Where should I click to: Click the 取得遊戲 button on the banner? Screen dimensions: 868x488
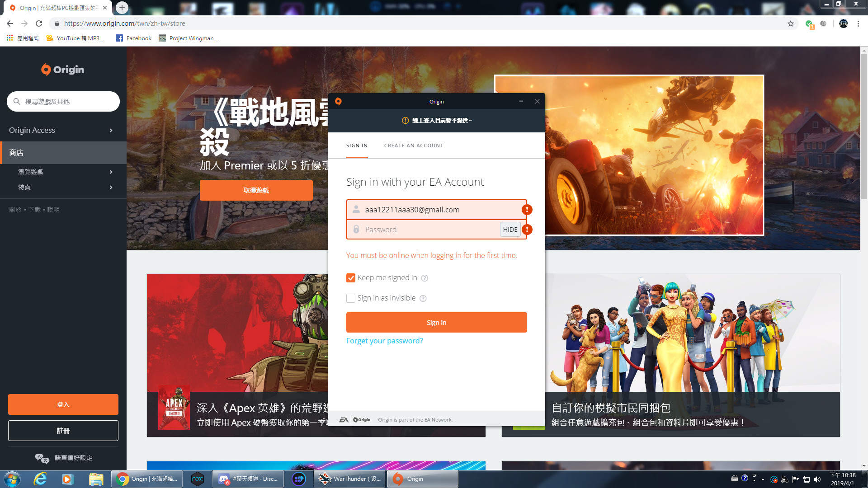[256, 190]
